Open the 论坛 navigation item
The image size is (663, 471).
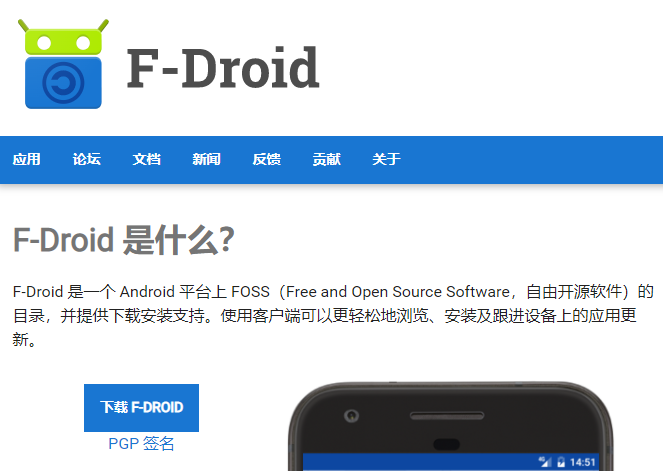pyautogui.click(x=87, y=159)
